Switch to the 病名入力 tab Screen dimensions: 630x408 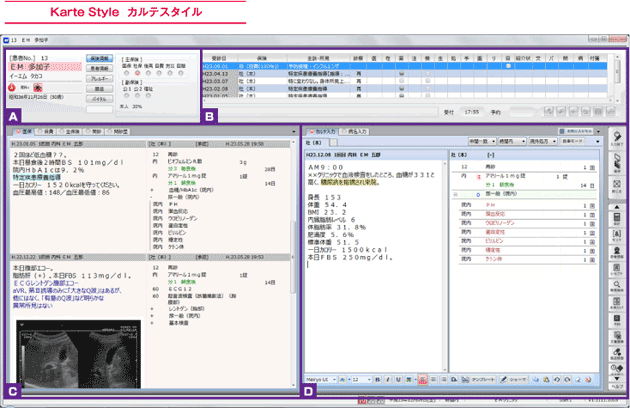(x=356, y=131)
